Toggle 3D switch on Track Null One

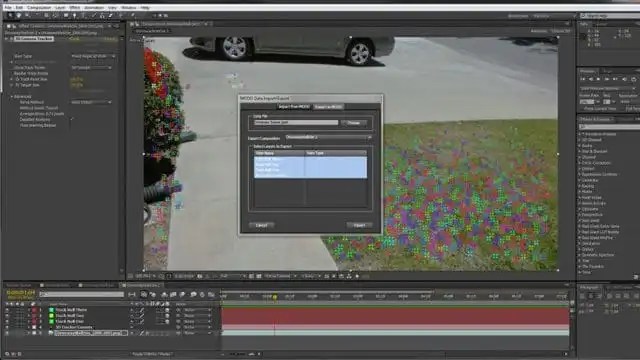(x=167, y=322)
